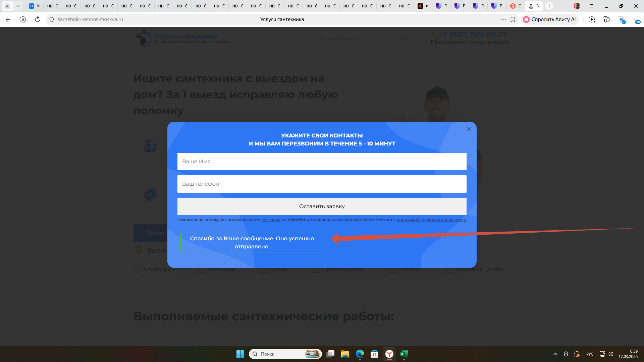Close the callback popup with X icon
Screen dimensions: 644x362
point(469,129)
